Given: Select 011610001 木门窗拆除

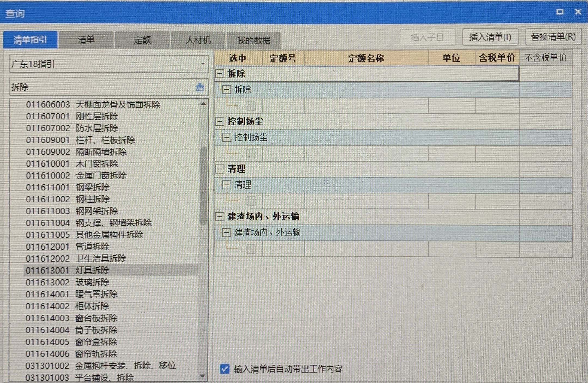Looking at the screenshot, I should pos(72,164).
